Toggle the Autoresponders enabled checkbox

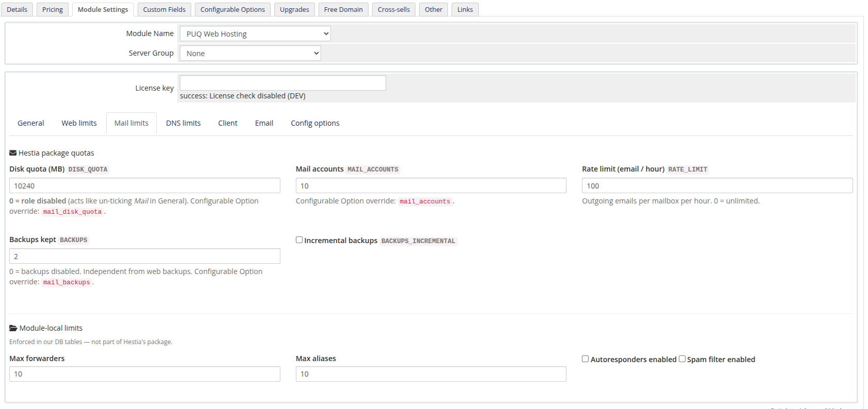pos(585,359)
